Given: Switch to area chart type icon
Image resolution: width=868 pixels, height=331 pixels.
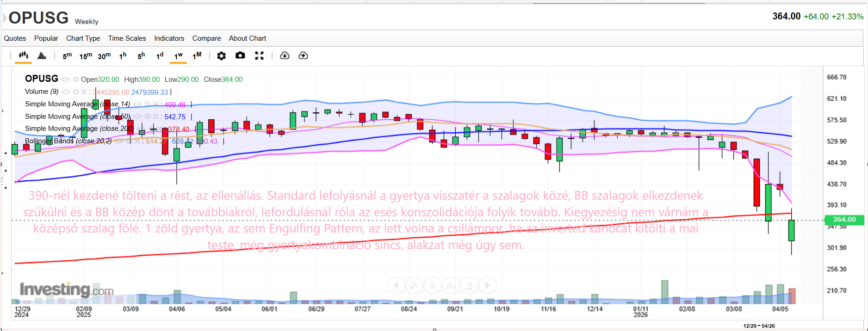Looking at the screenshot, I should coord(42,55).
